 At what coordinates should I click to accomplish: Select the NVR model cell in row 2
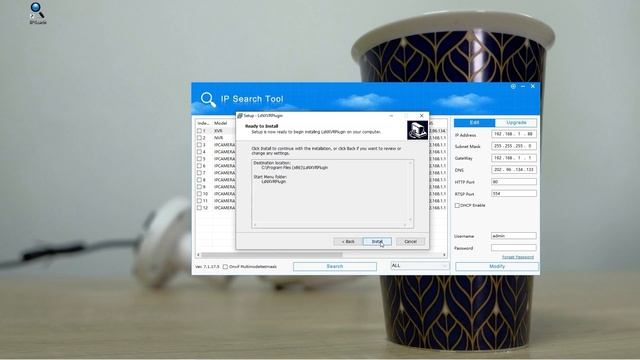[219, 138]
